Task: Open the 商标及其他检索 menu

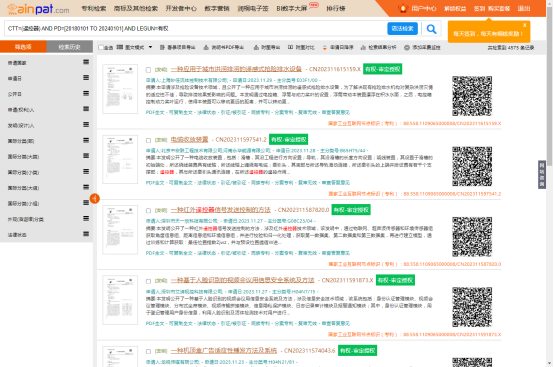Action: click(136, 8)
